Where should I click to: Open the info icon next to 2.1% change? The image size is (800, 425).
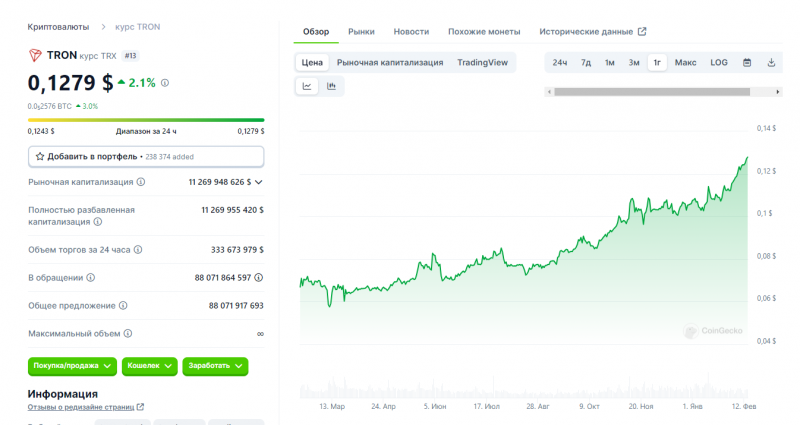point(165,83)
